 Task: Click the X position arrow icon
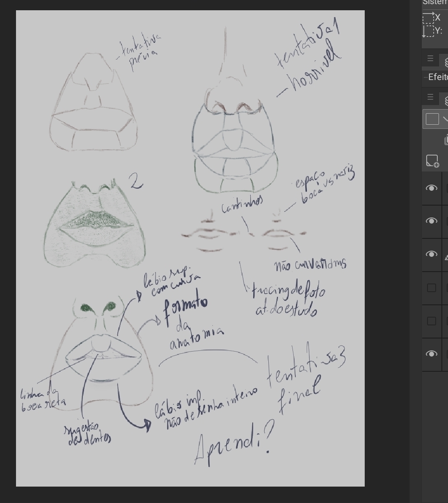(x=428, y=17)
